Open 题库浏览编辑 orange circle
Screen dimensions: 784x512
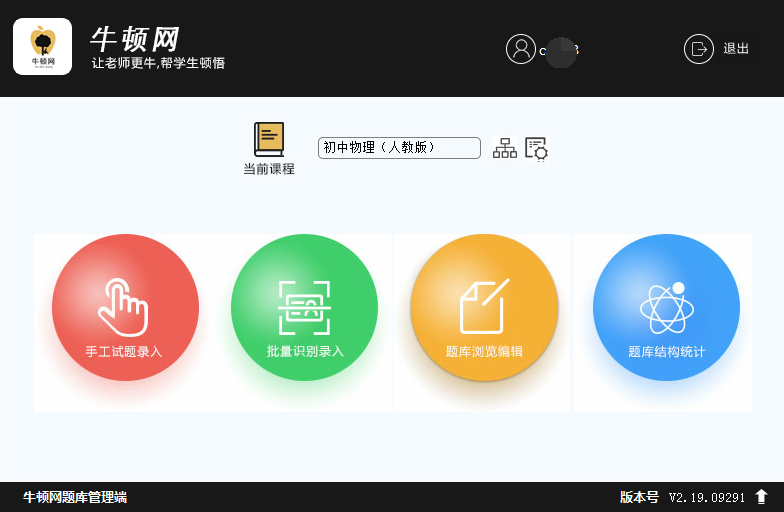pos(484,308)
